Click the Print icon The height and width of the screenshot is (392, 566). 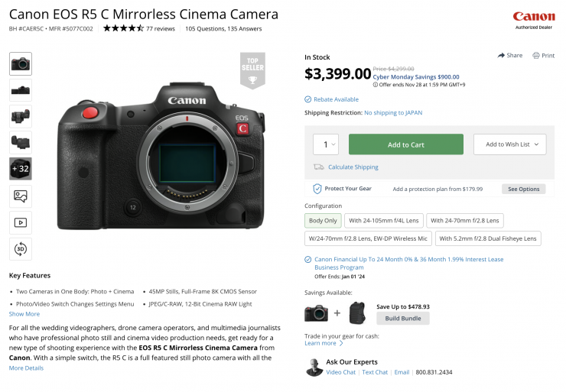pos(536,56)
